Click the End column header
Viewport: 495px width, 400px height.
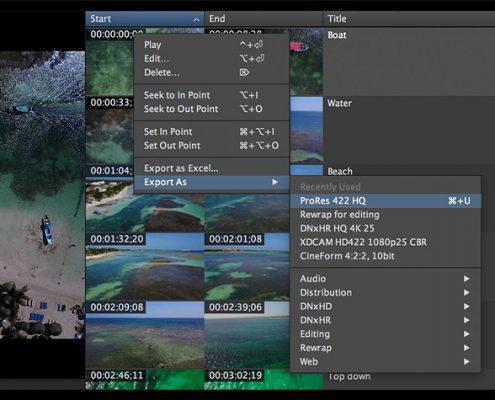pos(263,19)
